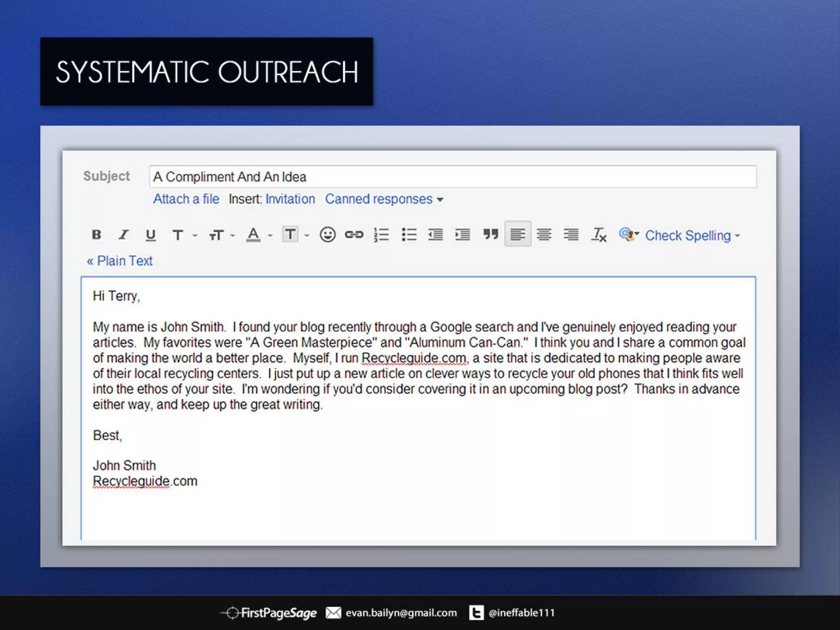
Task: Create a bulleted list
Action: coord(409,235)
